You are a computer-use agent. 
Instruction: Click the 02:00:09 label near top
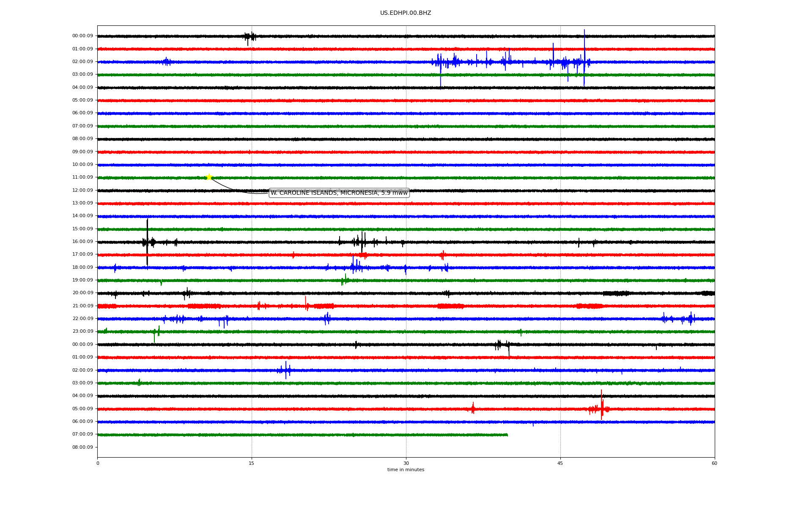82,62
